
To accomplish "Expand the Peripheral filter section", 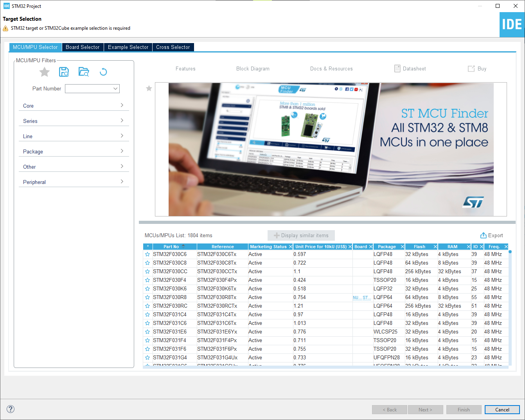I will [x=74, y=182].
